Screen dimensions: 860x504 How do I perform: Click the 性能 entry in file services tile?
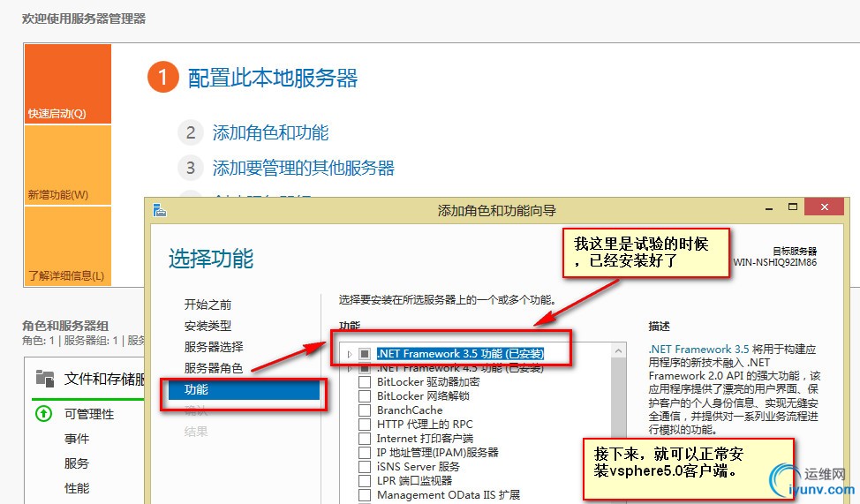pyautogui.click(x=77, y=488)
